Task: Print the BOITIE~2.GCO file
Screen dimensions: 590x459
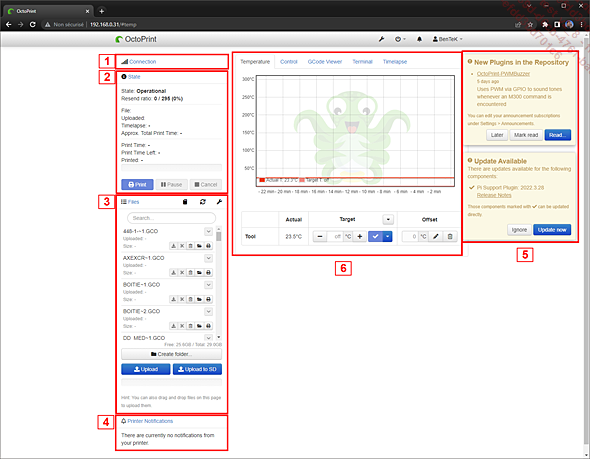Action: point(208,326)
